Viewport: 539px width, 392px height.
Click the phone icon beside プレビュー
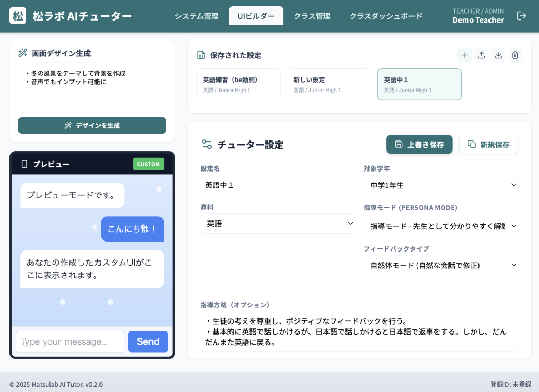click(x=24, y=164)
